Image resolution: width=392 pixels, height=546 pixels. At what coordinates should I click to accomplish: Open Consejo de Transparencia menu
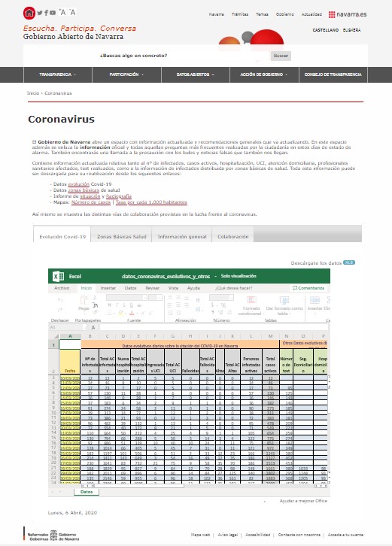pos(333,74)
